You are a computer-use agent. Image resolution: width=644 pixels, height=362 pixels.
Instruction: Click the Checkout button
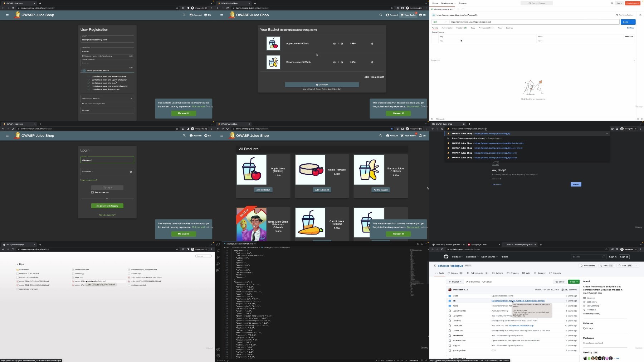[x=322, y=85]
